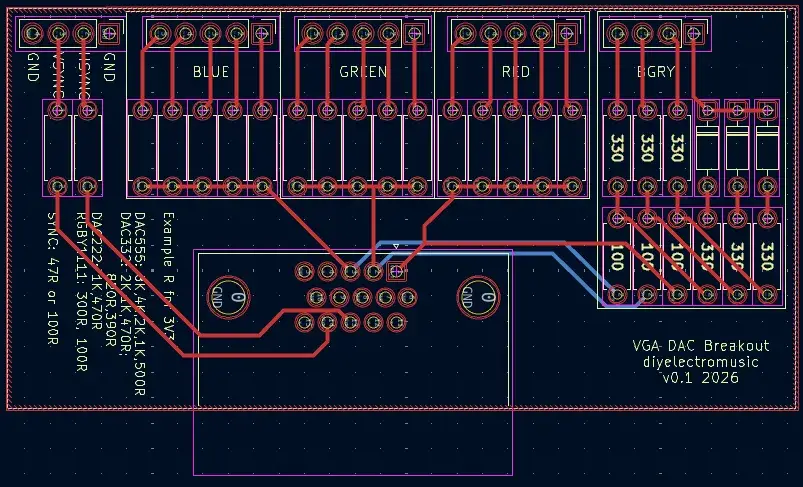803x487 pixels.
Task: Select the square pad of the RED header
Action: (566, 34)
